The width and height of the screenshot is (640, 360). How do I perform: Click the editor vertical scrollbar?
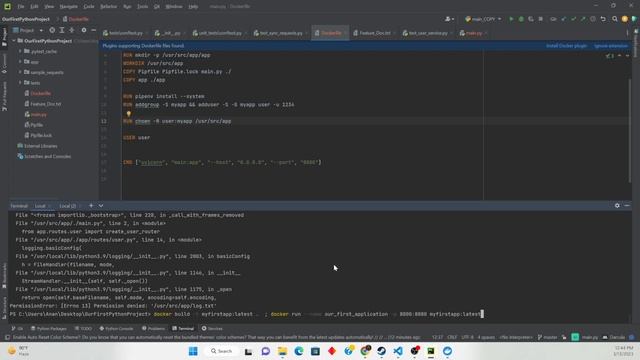(x=630, y=131)
